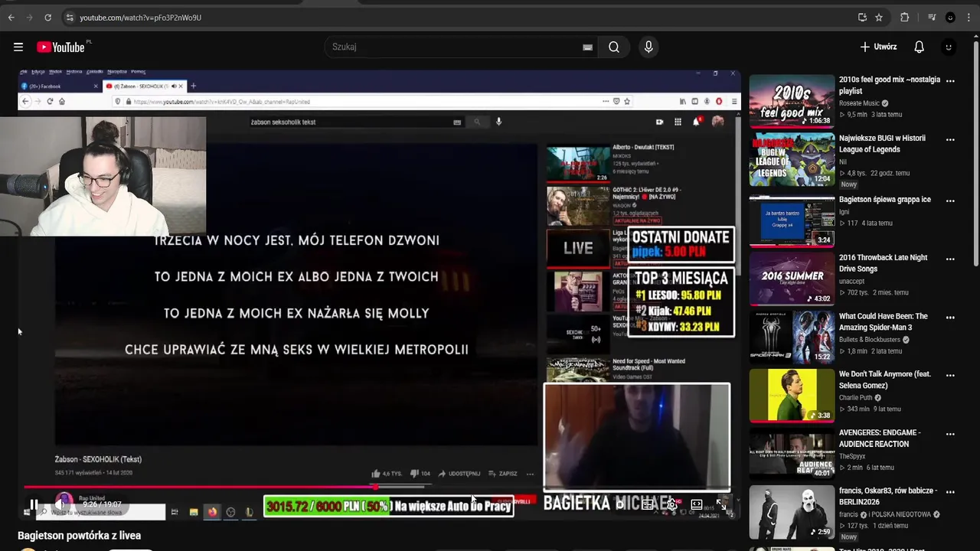The width and height of the screenshot is (980, 551).
Task: Open We Don't Talk Anymore video
Action: click(x=885, y=380)
